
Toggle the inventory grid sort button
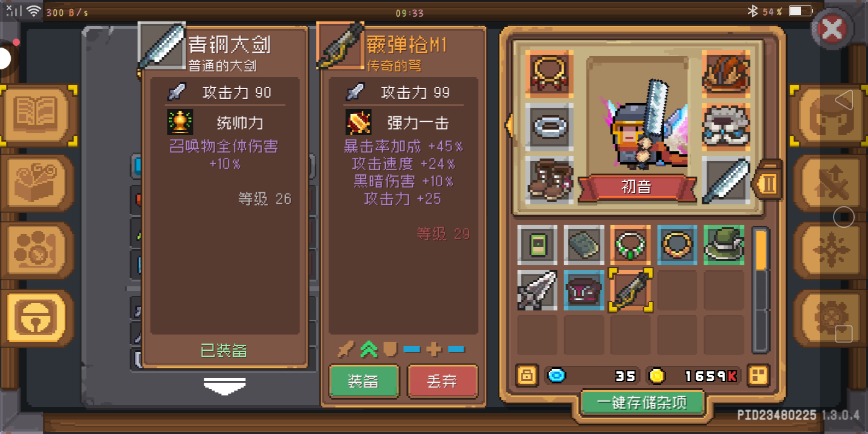(x=758, y=376)
